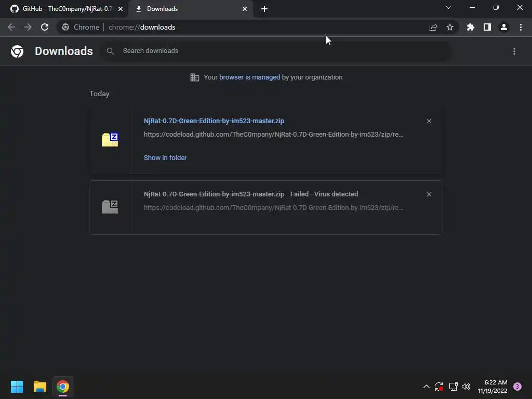
Task: Click the Today date heading
Action: [x=99, y=94]
